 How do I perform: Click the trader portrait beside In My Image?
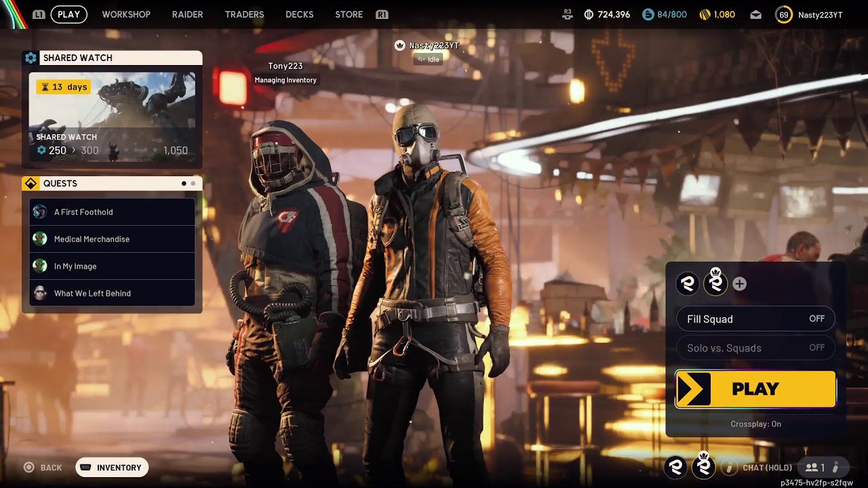pos(40,266)
